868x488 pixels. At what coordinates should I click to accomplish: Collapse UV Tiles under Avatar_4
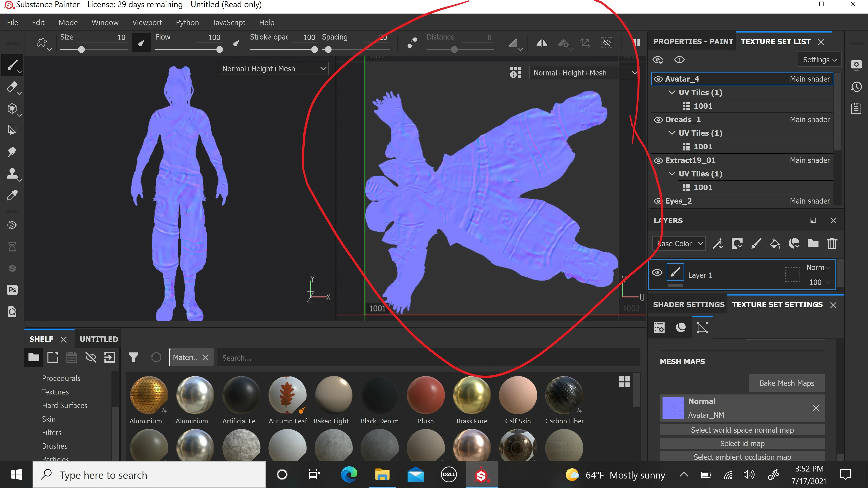(672, 92)
